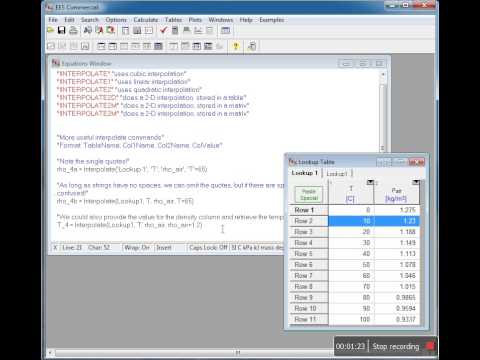Switch to the second Lookup1 tab
The width and height of the screenshot is (480, 360).
point(337,174)
